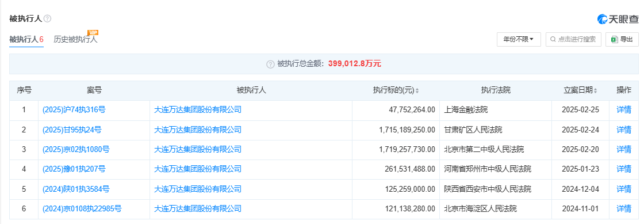Open 大连万达集团股份有限公司 link in row 1
This screenshot has height=224, width=644.
198,110
